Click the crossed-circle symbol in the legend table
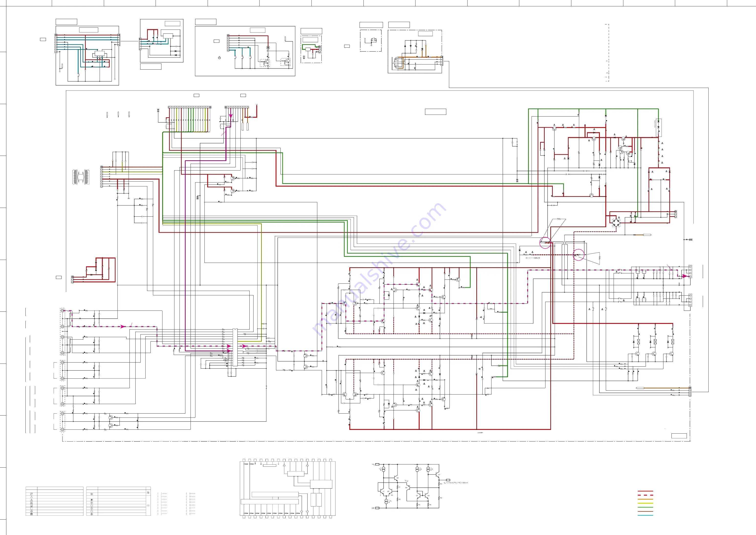756x535 pixels. (92, 494)
